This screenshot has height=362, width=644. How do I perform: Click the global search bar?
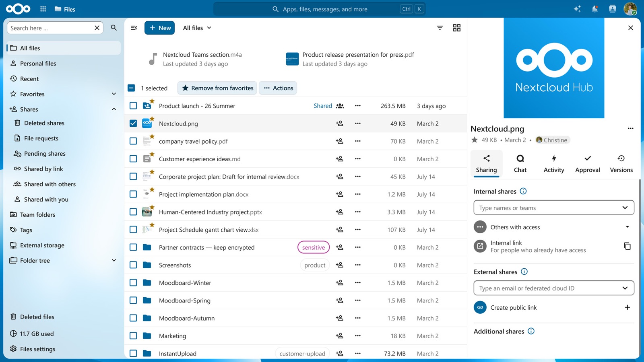[x=320, y=9]
